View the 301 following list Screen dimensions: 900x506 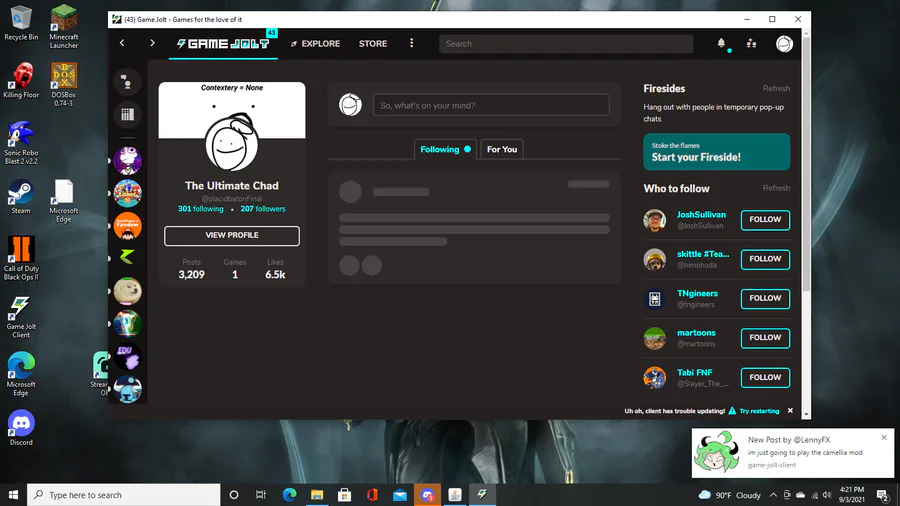[x=200, y=209]
